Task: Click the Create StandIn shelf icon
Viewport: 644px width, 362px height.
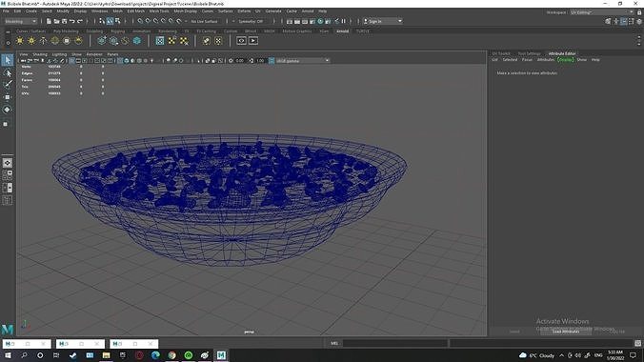Action: pos(101,41)
